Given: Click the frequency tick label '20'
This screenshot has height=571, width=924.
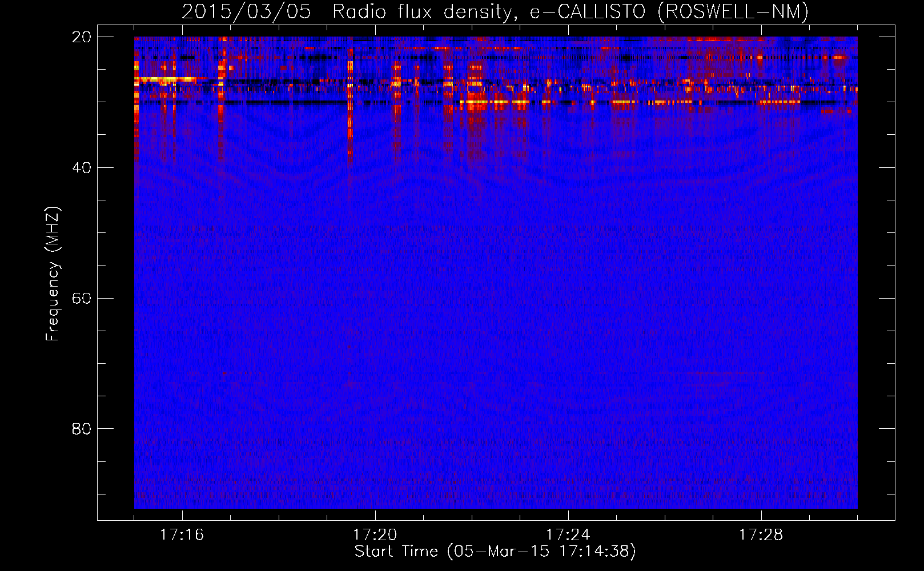Looking at the screenshot, I should pos(82,37).
